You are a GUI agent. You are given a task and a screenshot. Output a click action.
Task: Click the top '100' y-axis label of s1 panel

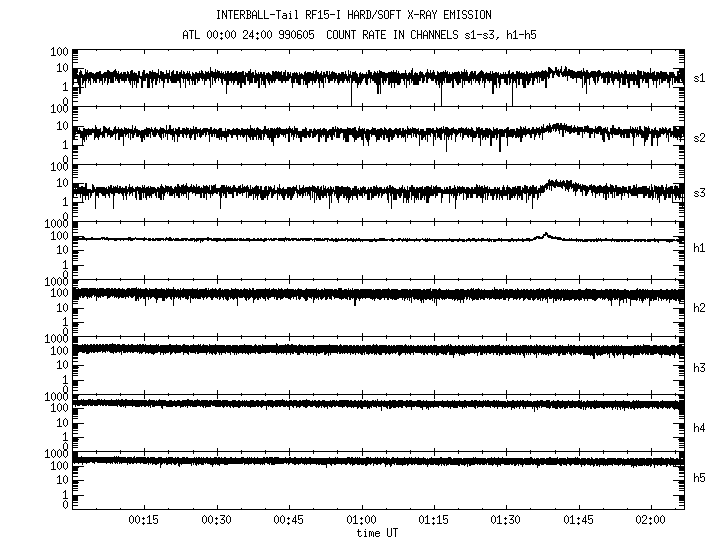tap(60, 51)
